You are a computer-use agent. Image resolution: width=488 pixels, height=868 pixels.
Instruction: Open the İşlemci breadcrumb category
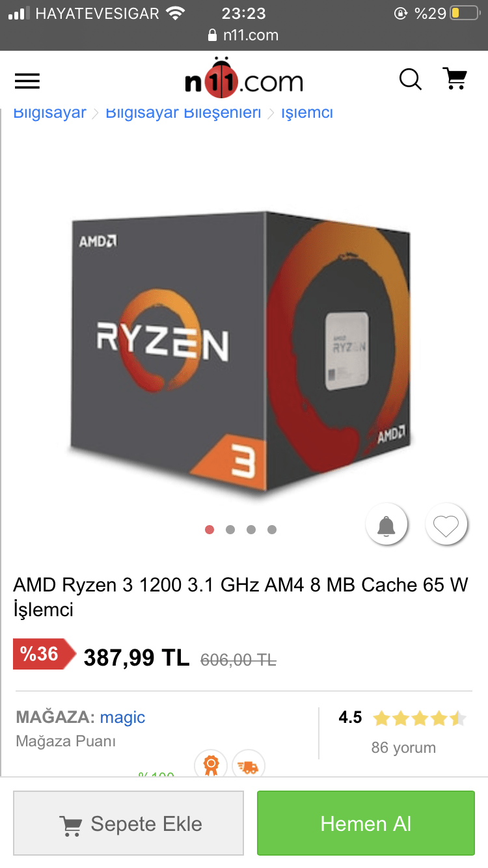pyautogui.click(x=307, y=113)
